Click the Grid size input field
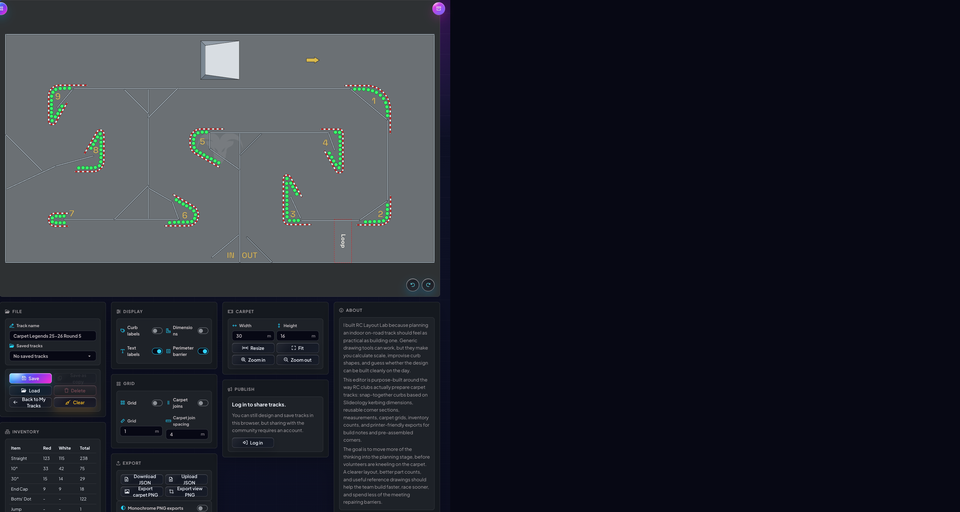Screen dimensions: 960x512 point(141,431)
